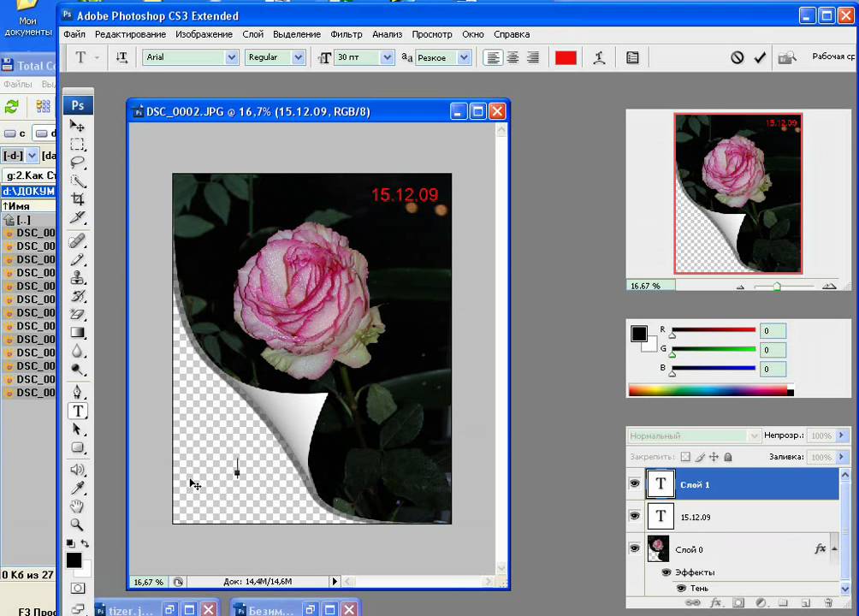Click Рабочая среда workspace button
Viewport: 859px width, 616px height.
833,56
